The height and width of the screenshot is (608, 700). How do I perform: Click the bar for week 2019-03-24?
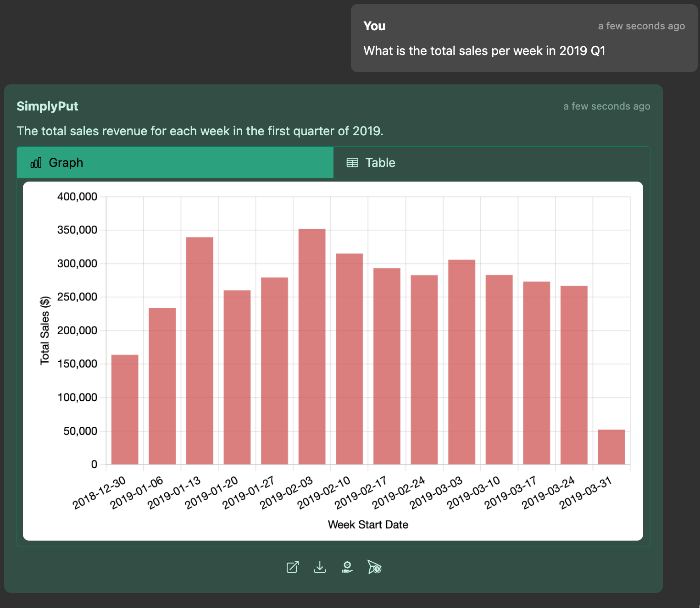click(574, 375)
